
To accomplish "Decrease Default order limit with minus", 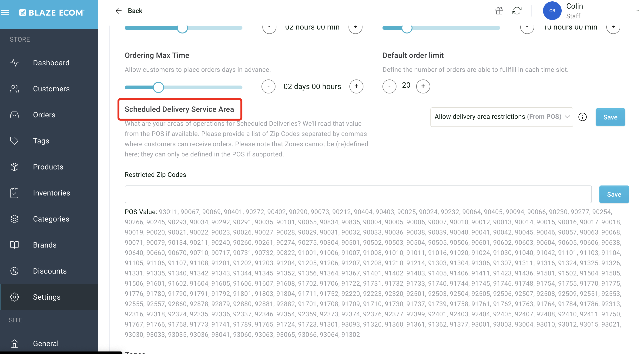I will 389,86.
